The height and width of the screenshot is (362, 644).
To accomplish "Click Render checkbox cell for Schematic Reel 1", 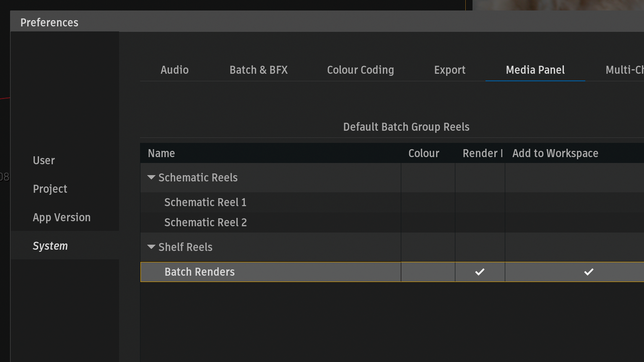I will pyautogui.click(x=480, y=202).
